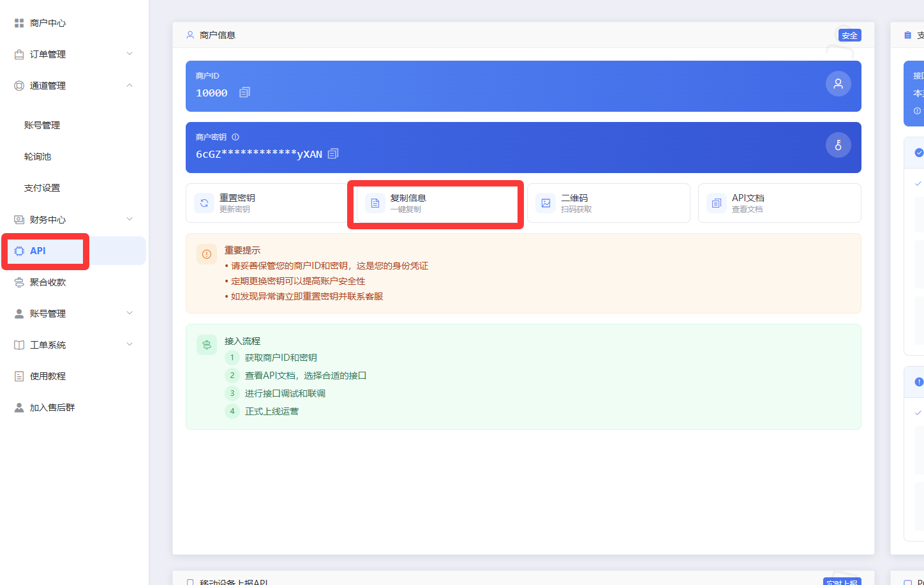This screenshot has width=924, height=585.
Task: Collapse the 通道管理 menu chevron
Action: point(130,85)
